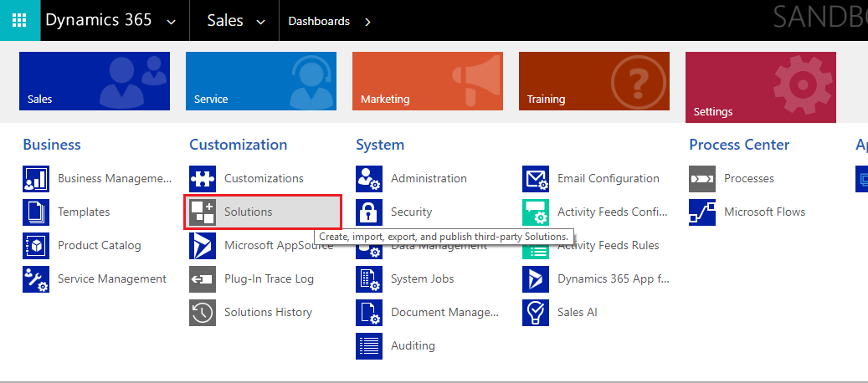Click the Email Configuration envelope icon

click(x=536, y=179)
